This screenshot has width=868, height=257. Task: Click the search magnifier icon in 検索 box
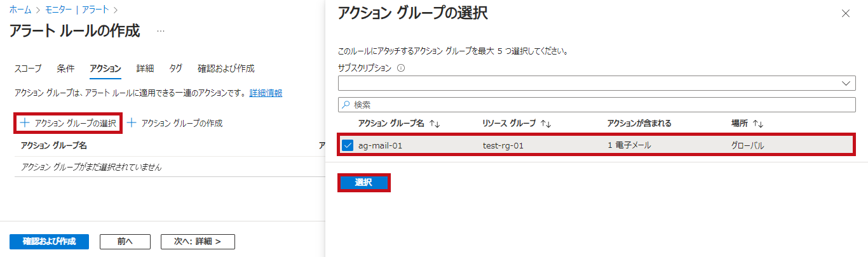346,104
